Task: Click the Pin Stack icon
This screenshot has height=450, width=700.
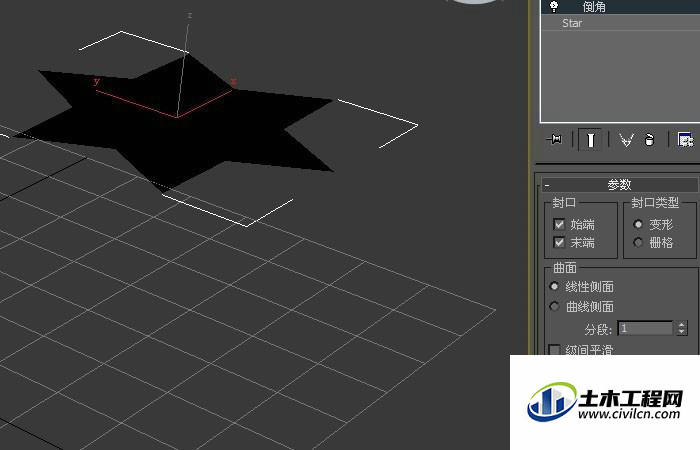Action: [555, 140]
